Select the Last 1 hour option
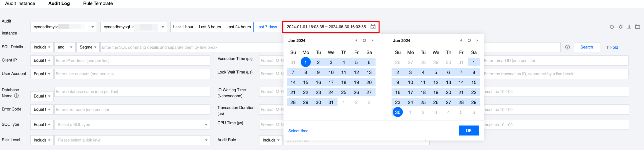The width and height of the screenshot is (644, 150). [183, 27]
